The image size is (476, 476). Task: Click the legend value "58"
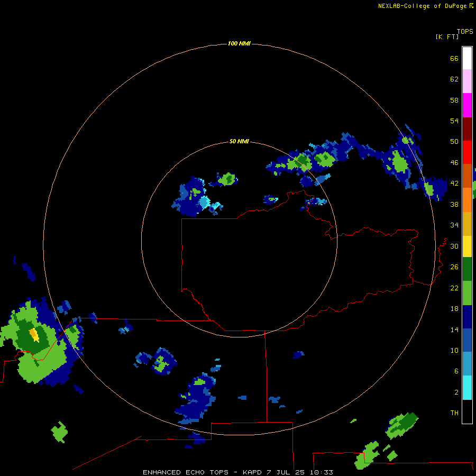[454, 100]
